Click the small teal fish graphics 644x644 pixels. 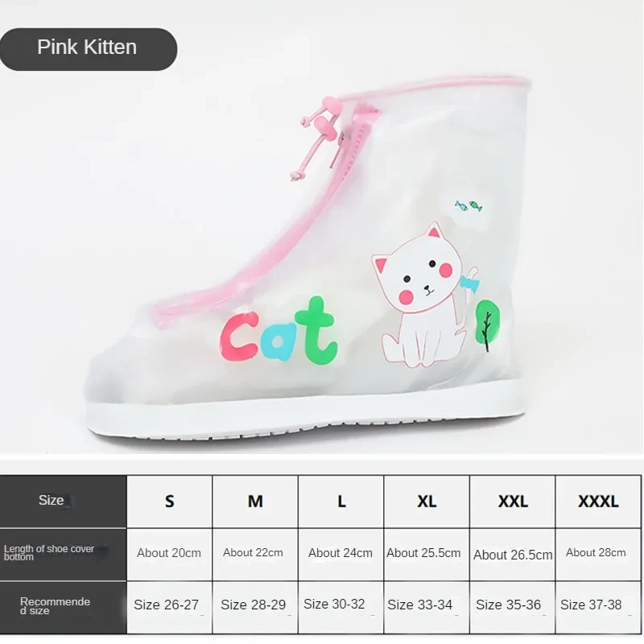[x=469, y=205]
